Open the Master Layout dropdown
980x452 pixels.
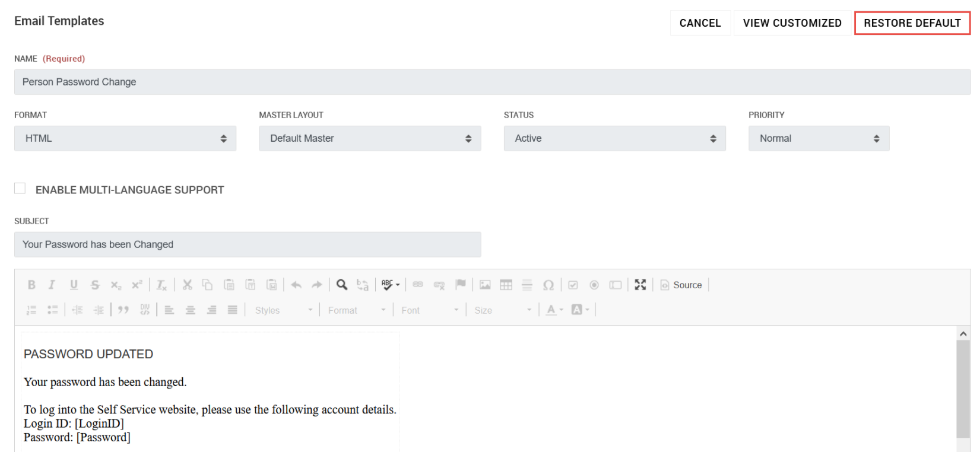370,138
